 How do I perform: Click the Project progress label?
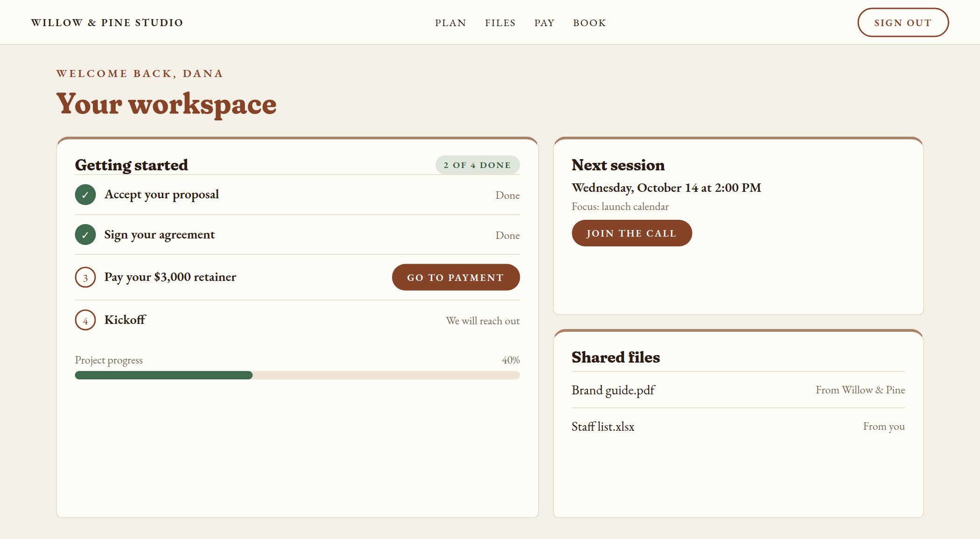(x=109, y=360)
